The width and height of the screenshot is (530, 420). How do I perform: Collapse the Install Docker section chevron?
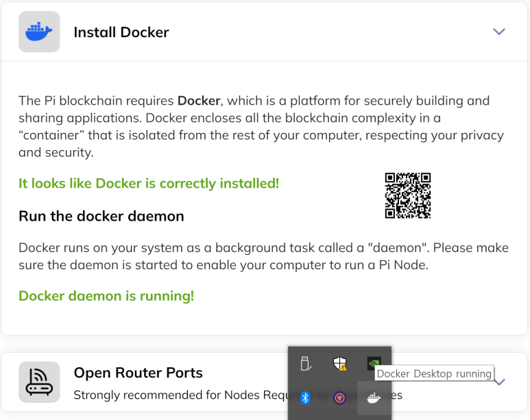[x=499, y=32]
